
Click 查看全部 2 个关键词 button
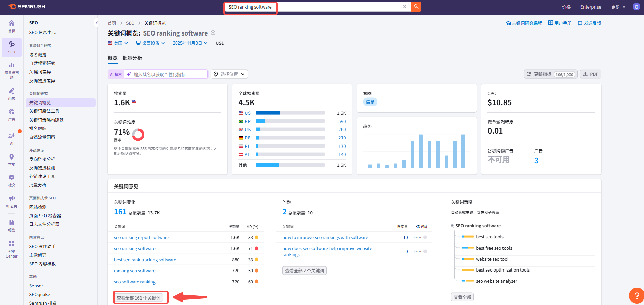click(305, 271)
